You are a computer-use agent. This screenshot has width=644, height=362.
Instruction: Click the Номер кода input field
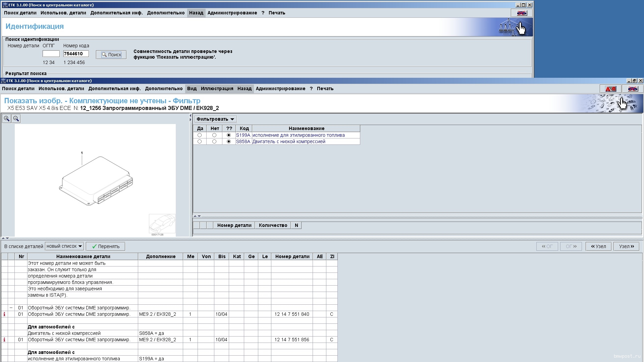click(x=76, y=54)
